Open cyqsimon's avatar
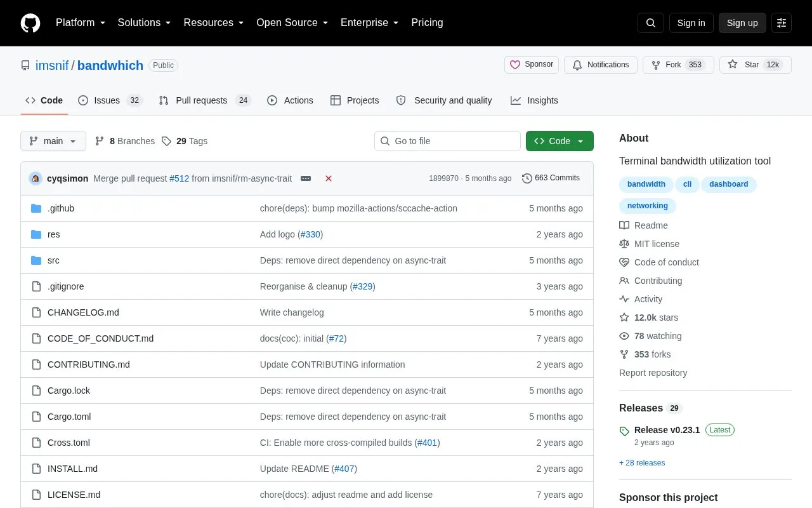This screenshot has height=508, width=812. coord(36,178)
